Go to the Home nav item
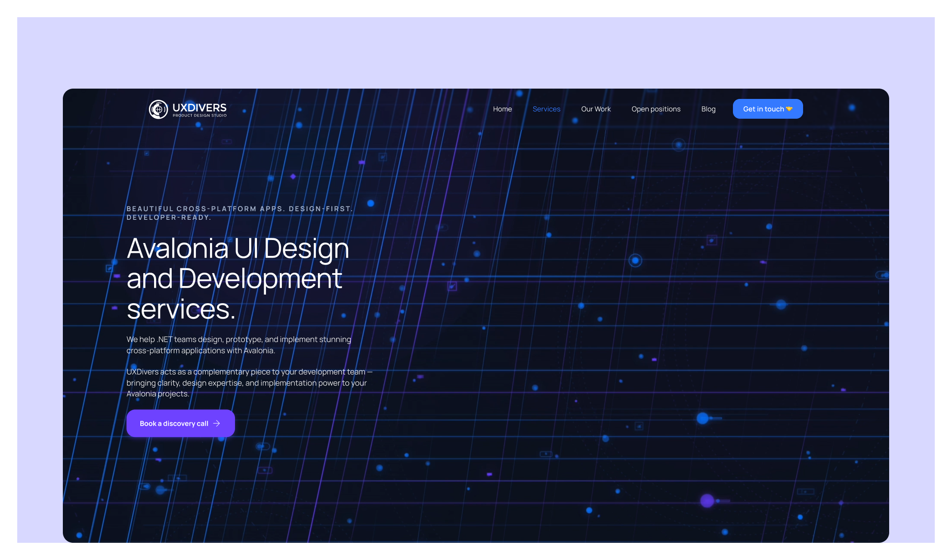Screen dimensions: 952x560 tap(502, 109)
